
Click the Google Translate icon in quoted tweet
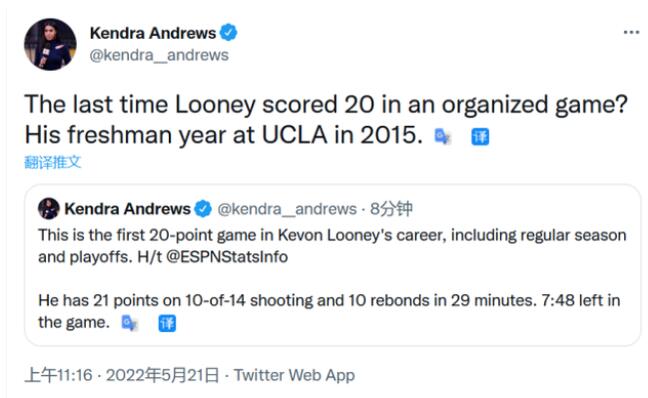click(x=129, y=323)
